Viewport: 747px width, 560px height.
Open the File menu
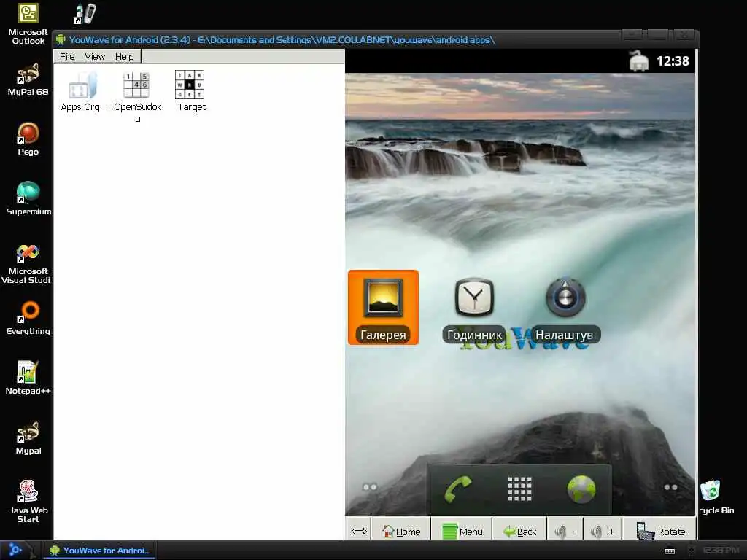(67, 57)
